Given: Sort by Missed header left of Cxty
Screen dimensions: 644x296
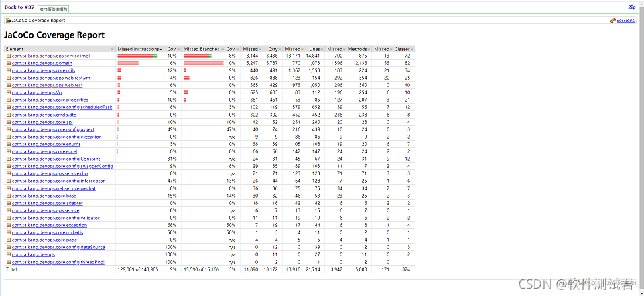Looking at the screenshot, I should (251, 49).
